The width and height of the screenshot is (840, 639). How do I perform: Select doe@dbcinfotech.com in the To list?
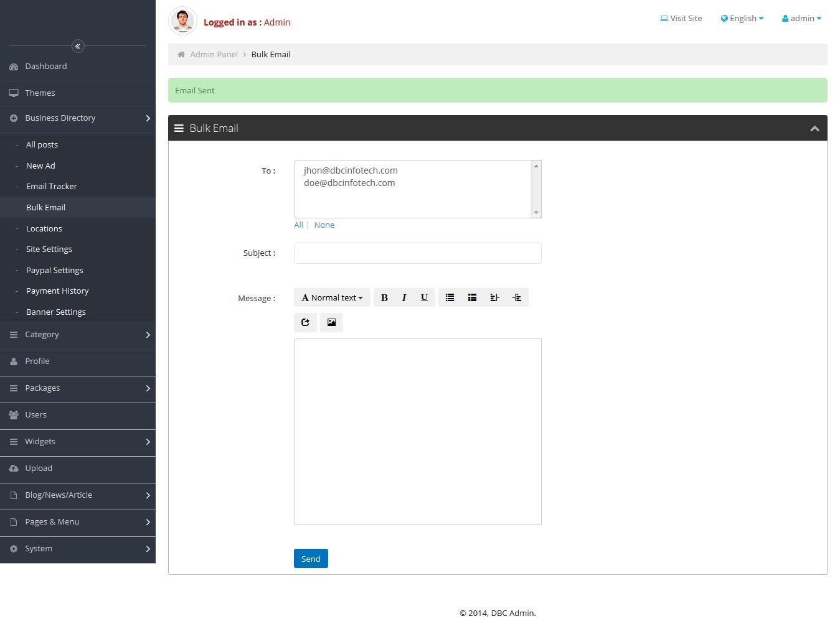(x=349, y=183)
